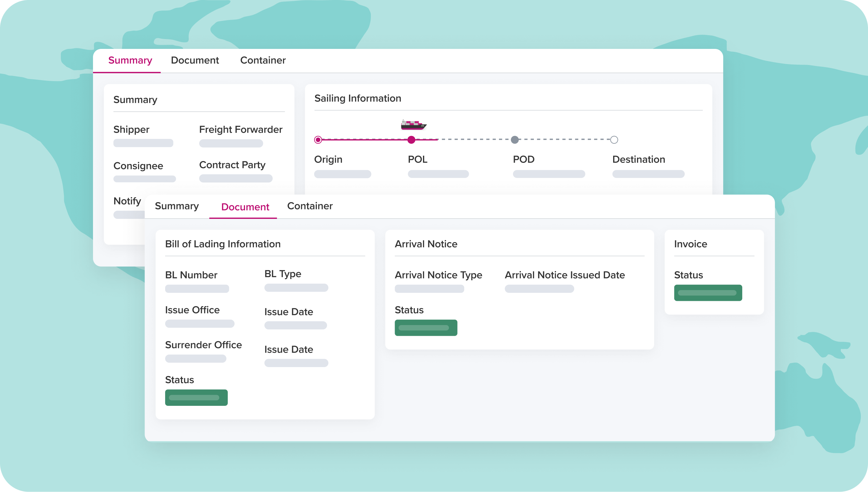The height and width of the screenshot is (492, 868).
Task: Click the Freight Forwarder value placeholder
Action: click(231, 143)
